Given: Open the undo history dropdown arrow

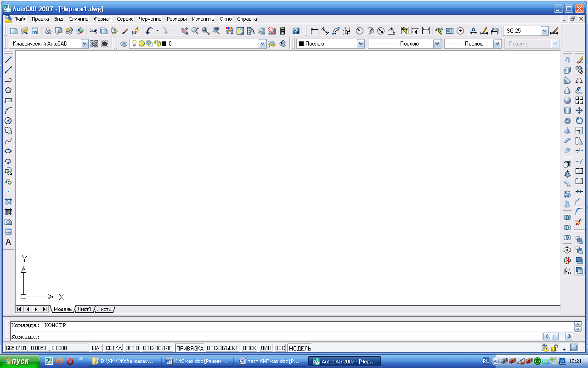Looking at the screenshot, I should pyautogui.click(x=157, y=31).
